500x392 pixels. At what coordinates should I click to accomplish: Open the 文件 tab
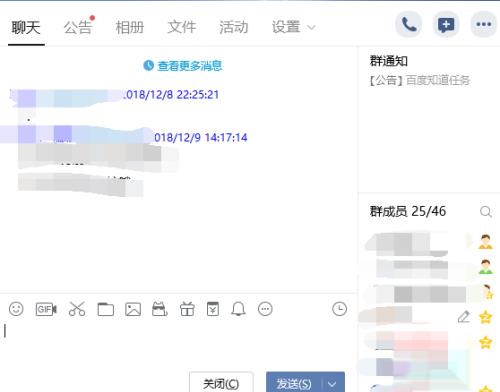[182, 27]
